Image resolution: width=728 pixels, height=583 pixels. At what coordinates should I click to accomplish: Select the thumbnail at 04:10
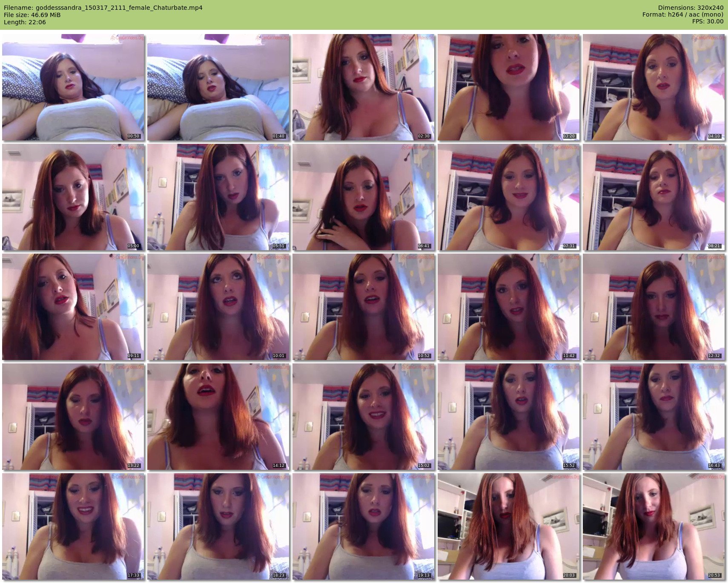pyautogui.click(x=654, y=87)
